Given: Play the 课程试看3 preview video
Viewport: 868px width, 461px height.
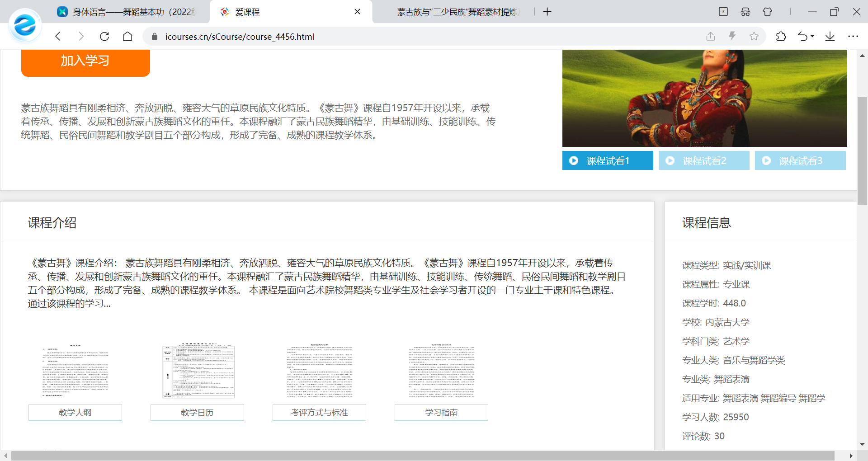Looking at the screenshot, I should click(x=800, y=160).
